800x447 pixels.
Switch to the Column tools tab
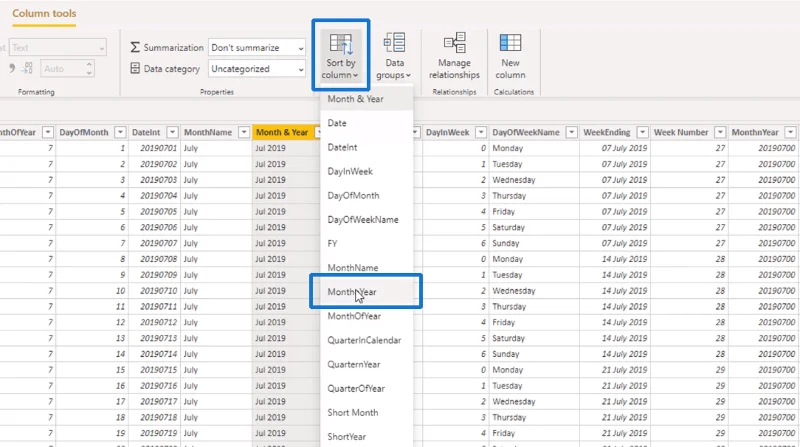point(44,14)
